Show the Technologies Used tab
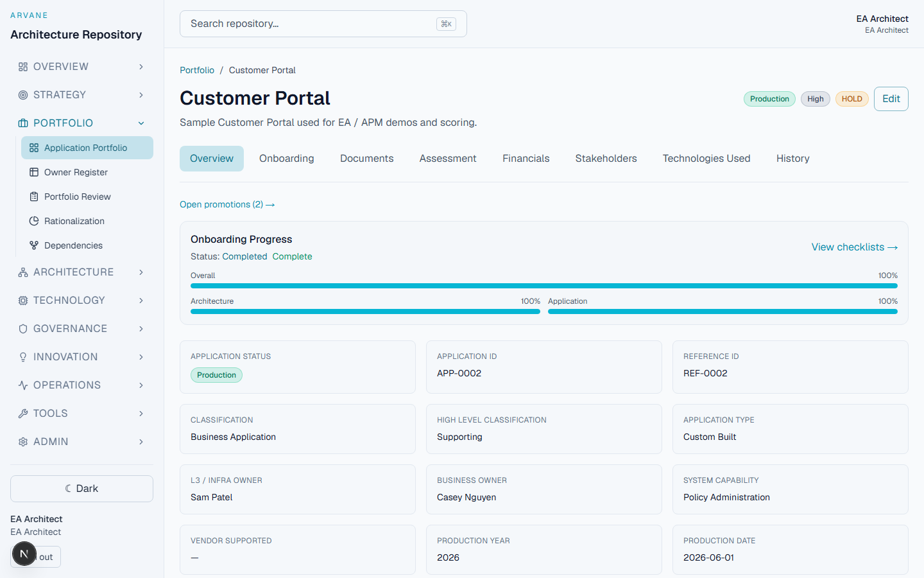 (x=706, y=159)
